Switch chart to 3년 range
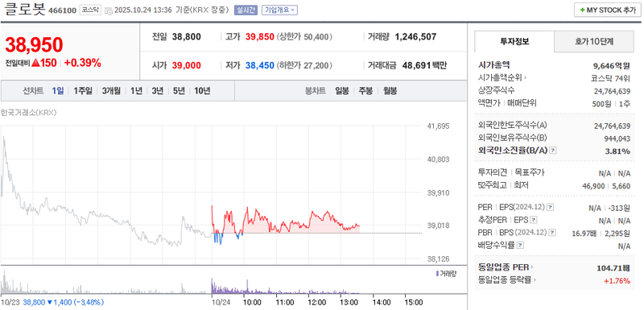 [157, 91]
